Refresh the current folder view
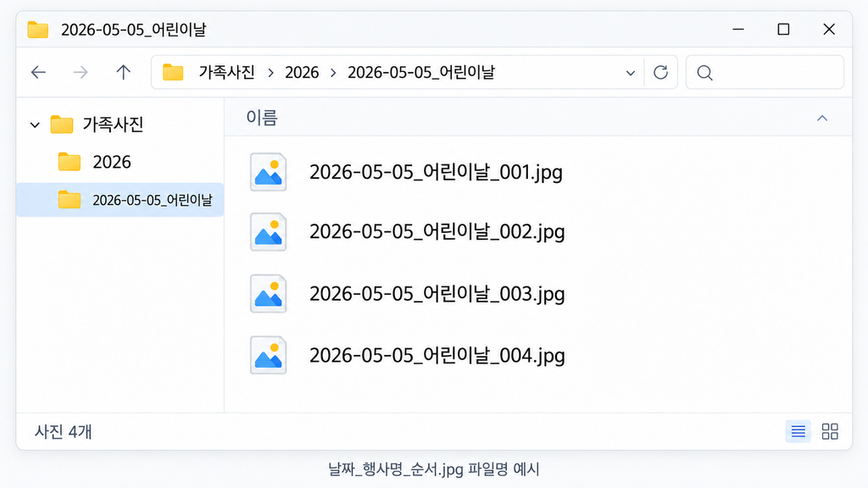868x488 pixels. tap(660, 72)
